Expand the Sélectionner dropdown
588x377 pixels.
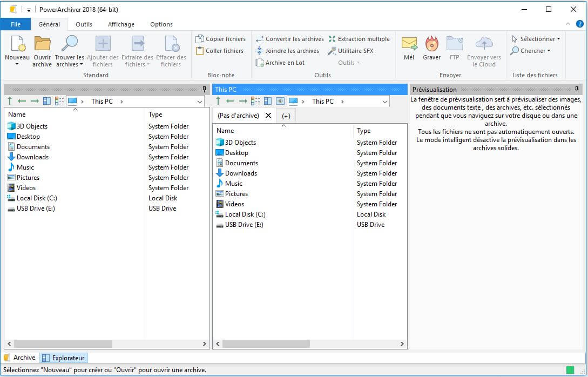click(536, 39)
